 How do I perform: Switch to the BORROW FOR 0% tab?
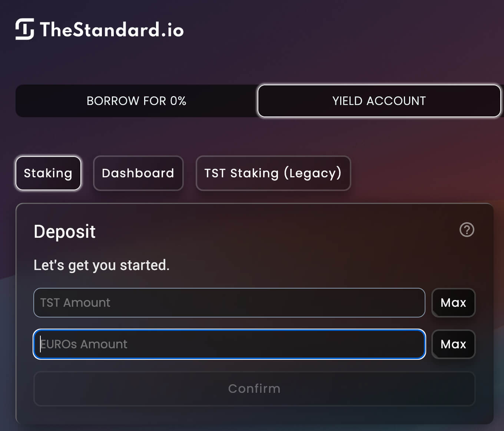pos(136,101)
